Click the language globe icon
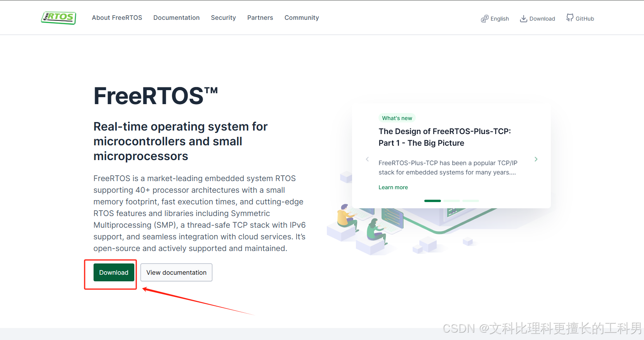644x340 pixels. tap(484, 19)
